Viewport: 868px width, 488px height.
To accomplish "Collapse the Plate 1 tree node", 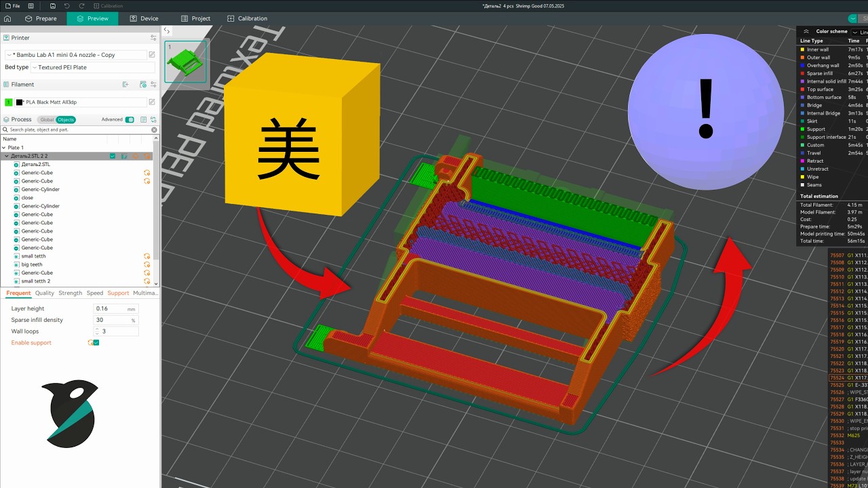I will point(4,148).
